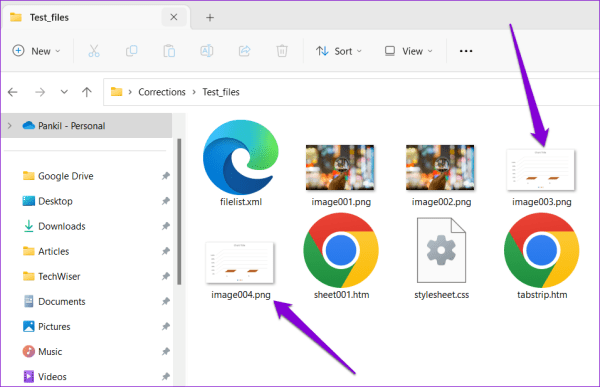Click the Rename icon in toolbar
600x387 pixels.
pyautogui.click(x=207, y=51)
